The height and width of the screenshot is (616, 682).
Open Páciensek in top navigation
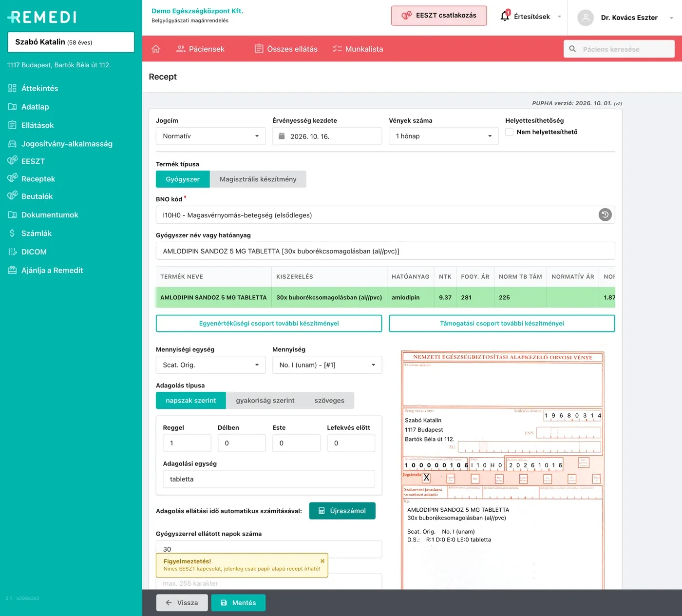[200, 49]
